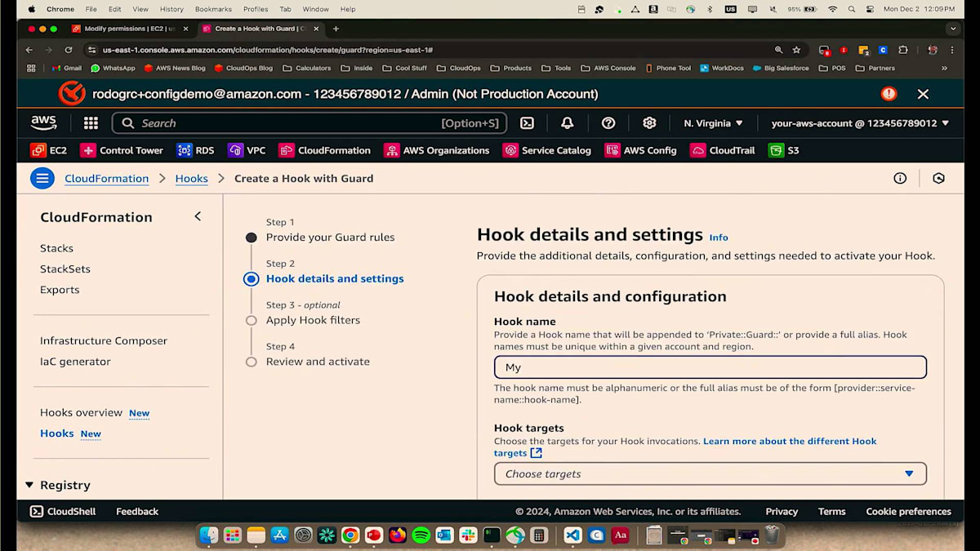Open the Profiles menu

(256, 9)
